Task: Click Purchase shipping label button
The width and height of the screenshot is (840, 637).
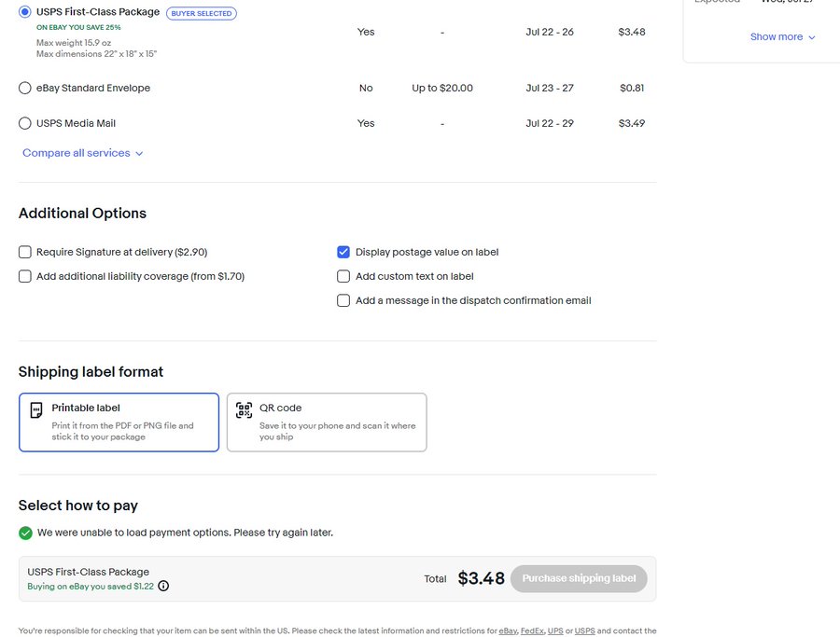Action: [579, 578]
